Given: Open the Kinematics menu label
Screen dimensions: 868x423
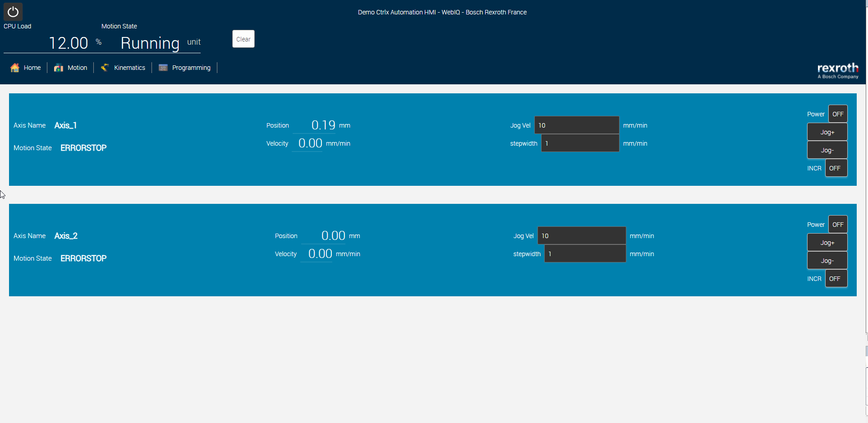Looking at the screenshot, I should (x=129, y=68).
